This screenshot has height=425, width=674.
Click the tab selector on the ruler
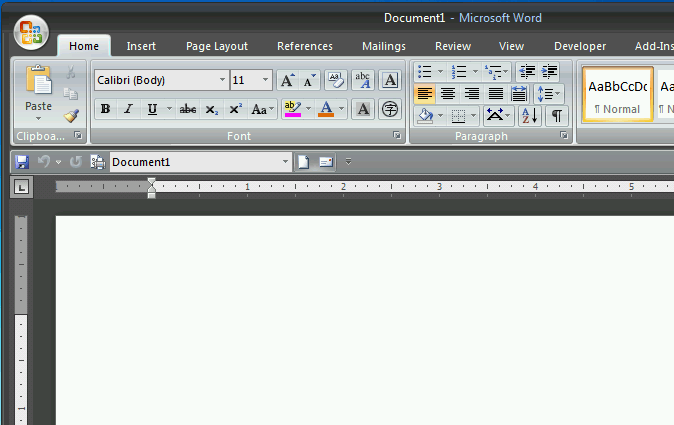pos(21,187)
